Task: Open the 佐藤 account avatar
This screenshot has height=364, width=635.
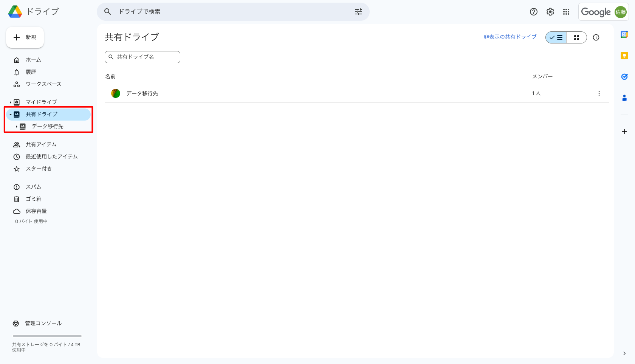Action: [x=621, y=12]
